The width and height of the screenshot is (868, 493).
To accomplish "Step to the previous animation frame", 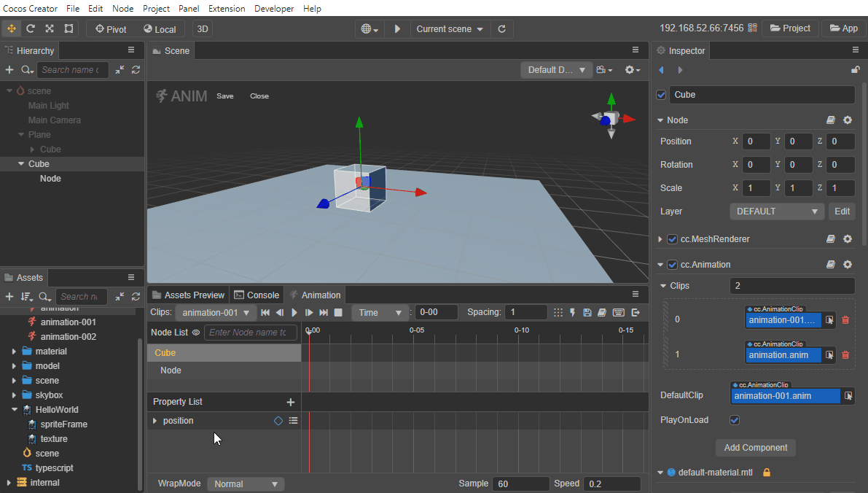I will (x=280, y=312).
